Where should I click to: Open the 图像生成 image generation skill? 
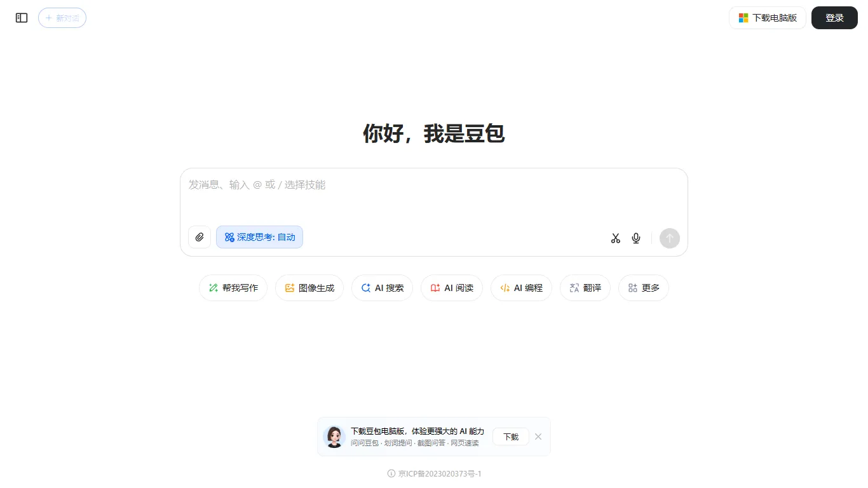point(309,287)
